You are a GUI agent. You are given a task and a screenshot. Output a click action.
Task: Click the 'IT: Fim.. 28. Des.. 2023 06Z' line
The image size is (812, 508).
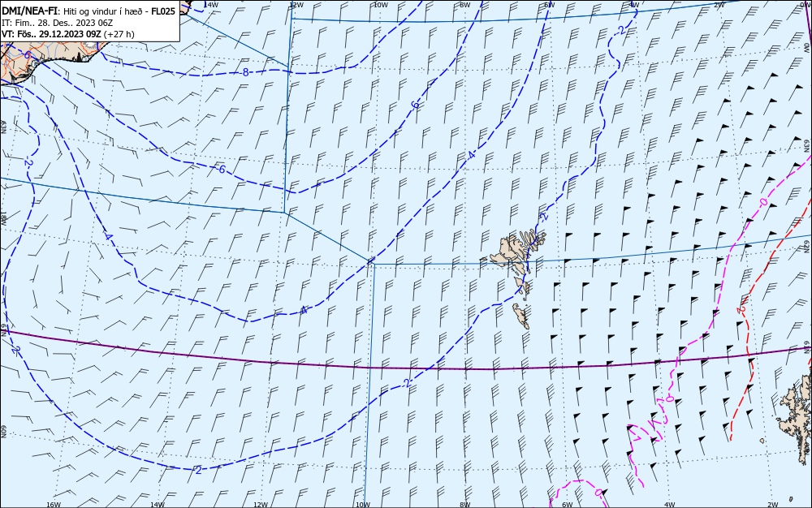tap(57, 23)
